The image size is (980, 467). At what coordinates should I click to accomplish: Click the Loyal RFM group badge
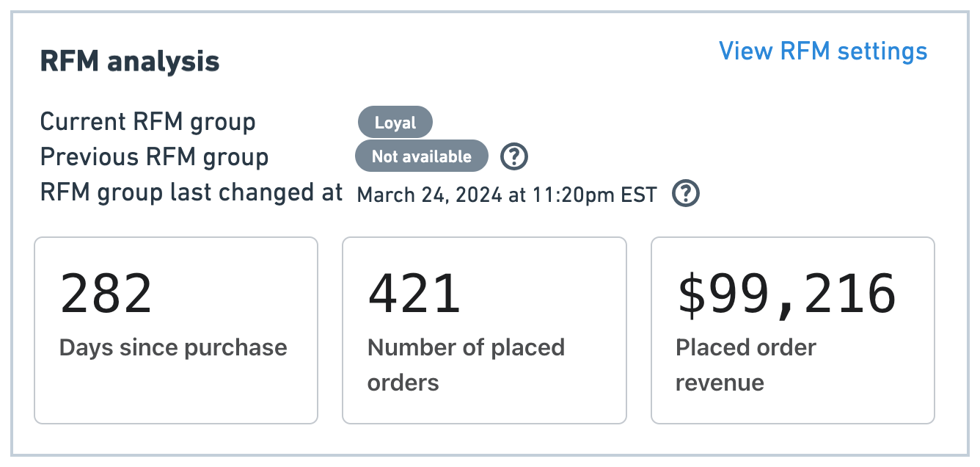click(x=395, y=123)
